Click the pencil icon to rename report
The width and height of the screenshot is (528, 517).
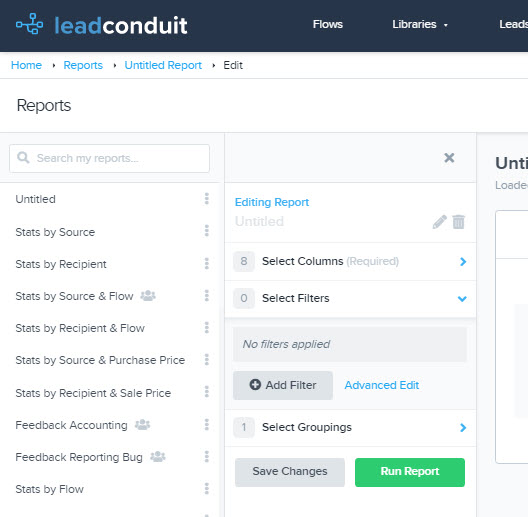tap(439, 222)
